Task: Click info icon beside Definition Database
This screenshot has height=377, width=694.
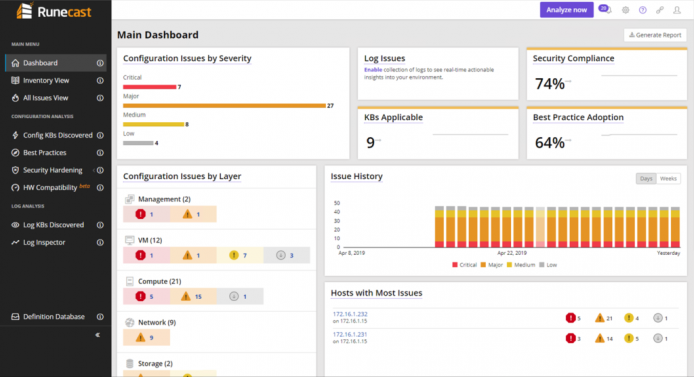Action: (100, 317)
